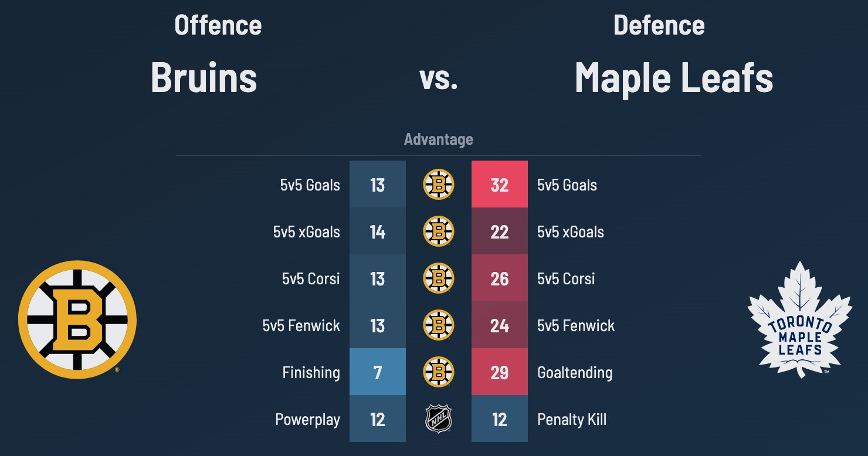Screen dimensions: 868x456
Task: Click the Powerplay label on the offence side
Action: pyautogui.click(x=307, y=420)
